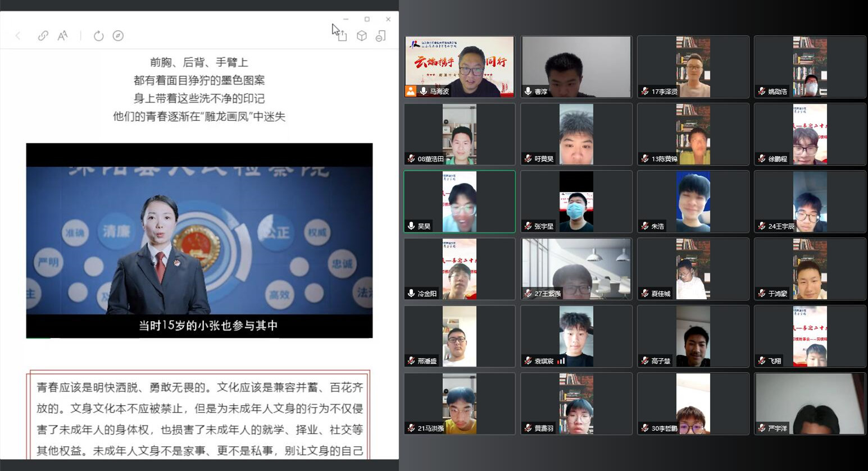Open the page in browser via compass icon
868x471 pixels.
click(118, 36)
